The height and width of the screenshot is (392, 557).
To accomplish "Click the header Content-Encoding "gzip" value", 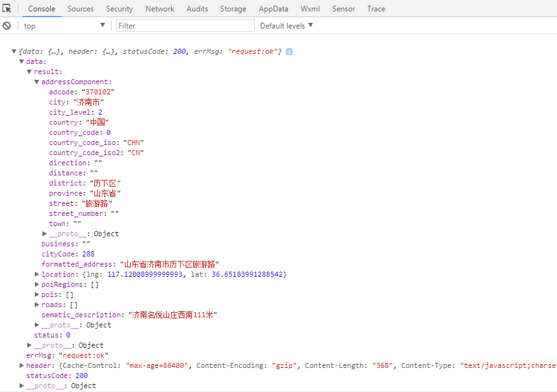I will (x=284, y=366).
